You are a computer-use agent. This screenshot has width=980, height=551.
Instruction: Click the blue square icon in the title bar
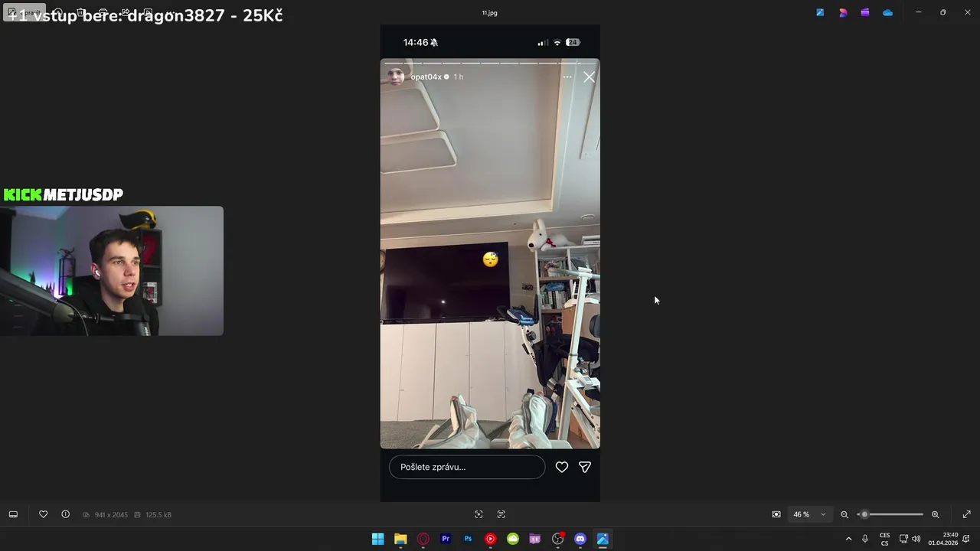click(x=820, y=12)
